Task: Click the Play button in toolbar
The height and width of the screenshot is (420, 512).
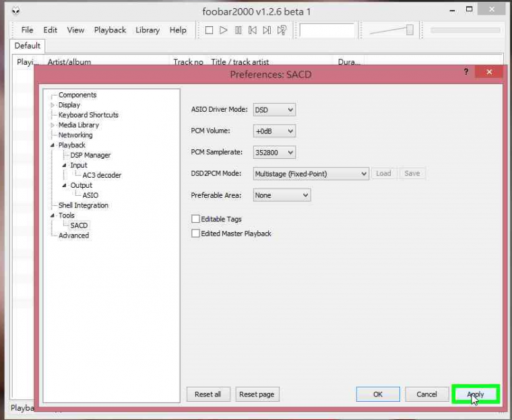Action: tap(224, 30)
